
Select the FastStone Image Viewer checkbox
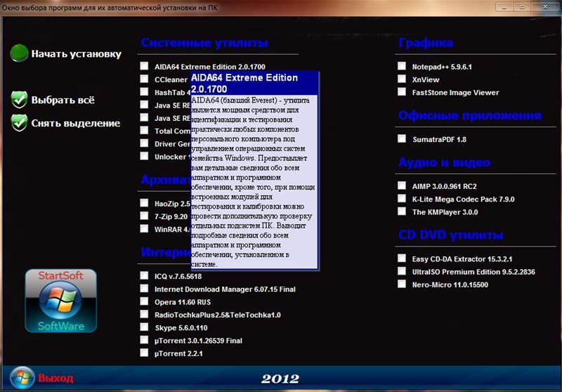click(402, 92)
